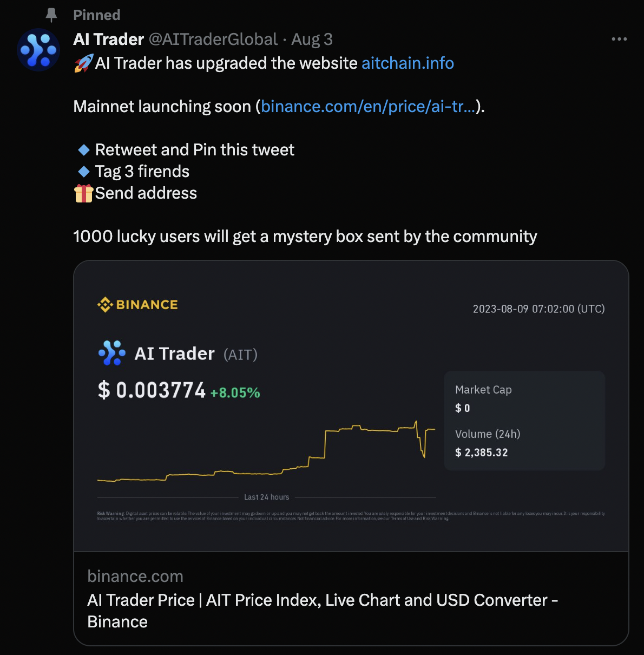Click the binance.com domain label in the card footer
Viewport: 644px width, 655px height.
[x=135, y=577]
